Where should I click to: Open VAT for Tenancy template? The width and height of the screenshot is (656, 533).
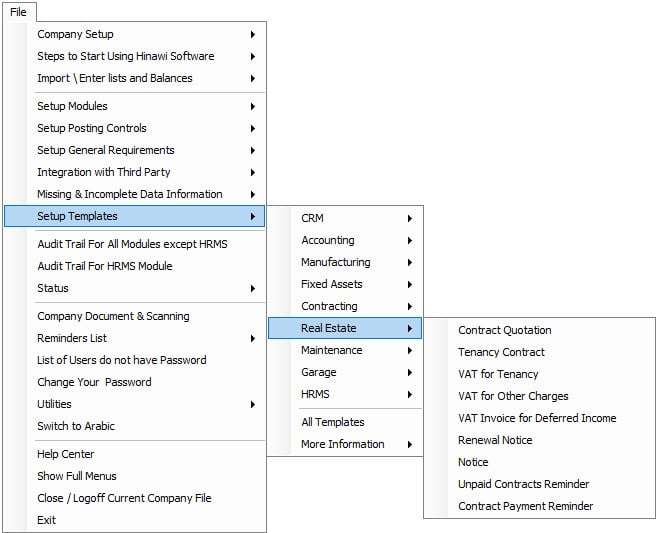tap(498, 374)
